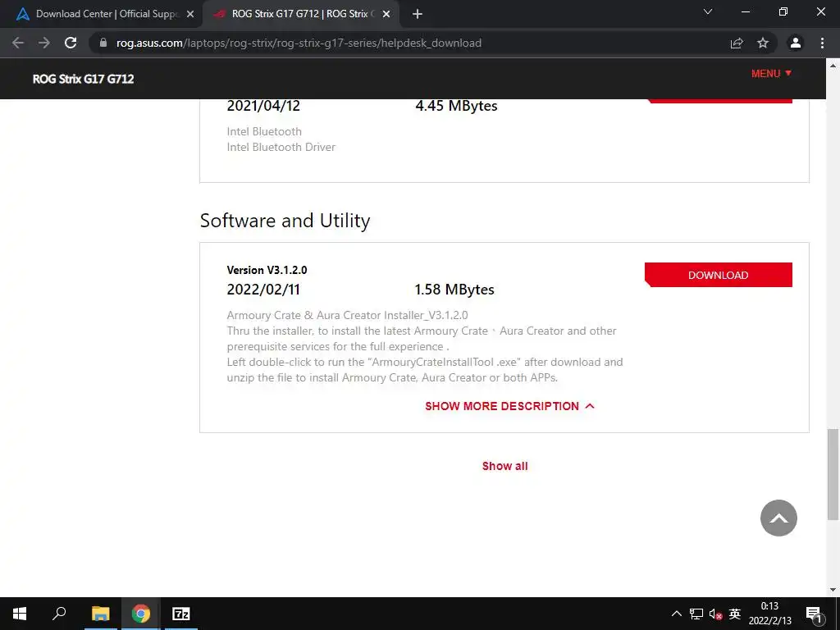This screenshot has width=840, height=630.
Task: Click the ROG Strix G17 G712 title
Action: tap(83, 79)
